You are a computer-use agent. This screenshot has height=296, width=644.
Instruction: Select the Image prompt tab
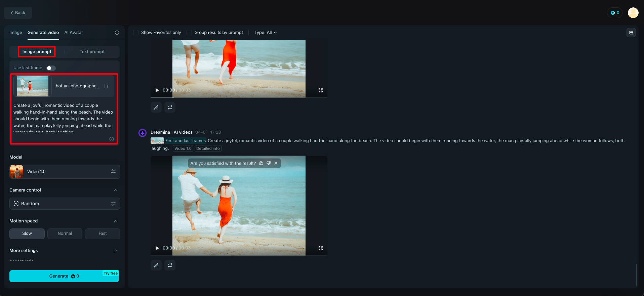pos(37,52)
